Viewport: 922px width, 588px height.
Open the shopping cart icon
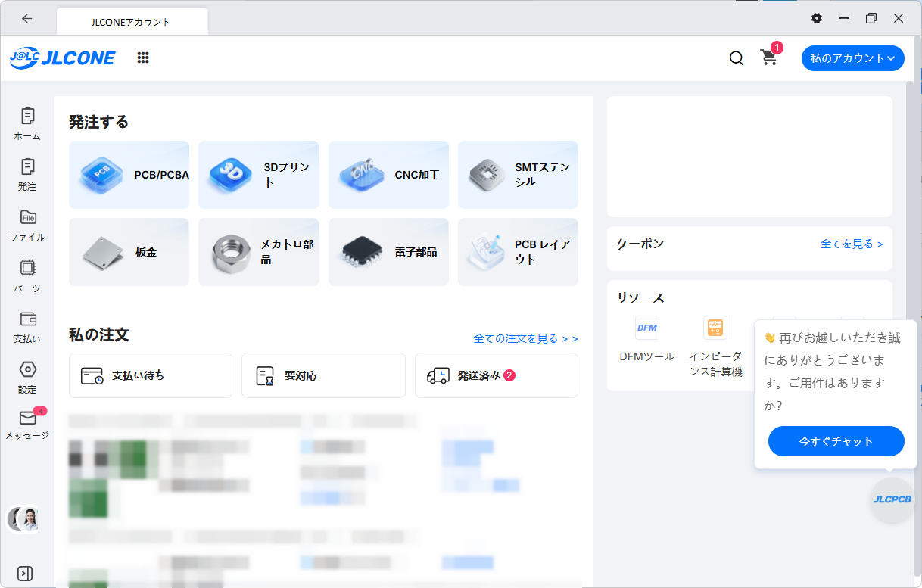point(769,58)
